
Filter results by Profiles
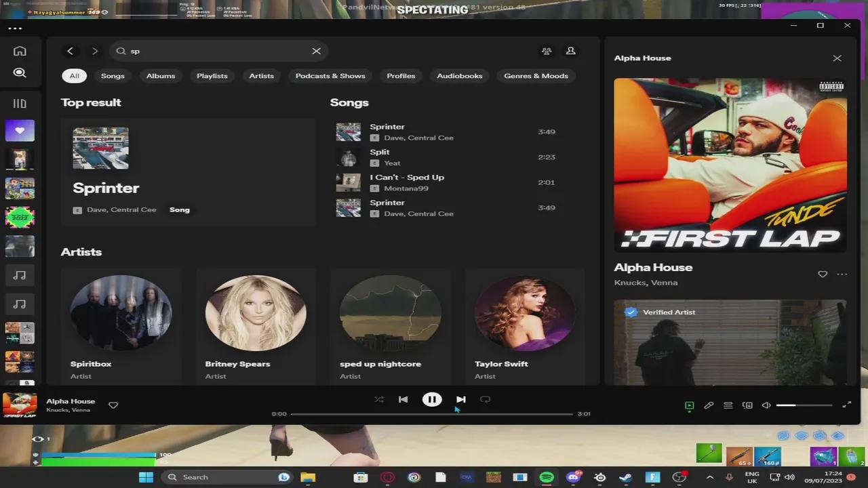tap(401, 76)
